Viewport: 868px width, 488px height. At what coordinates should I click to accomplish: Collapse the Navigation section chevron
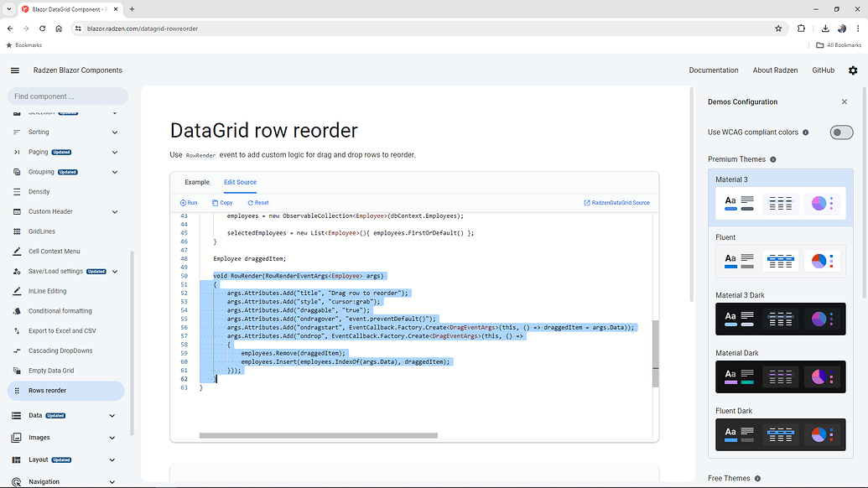[x=112, y=481]
